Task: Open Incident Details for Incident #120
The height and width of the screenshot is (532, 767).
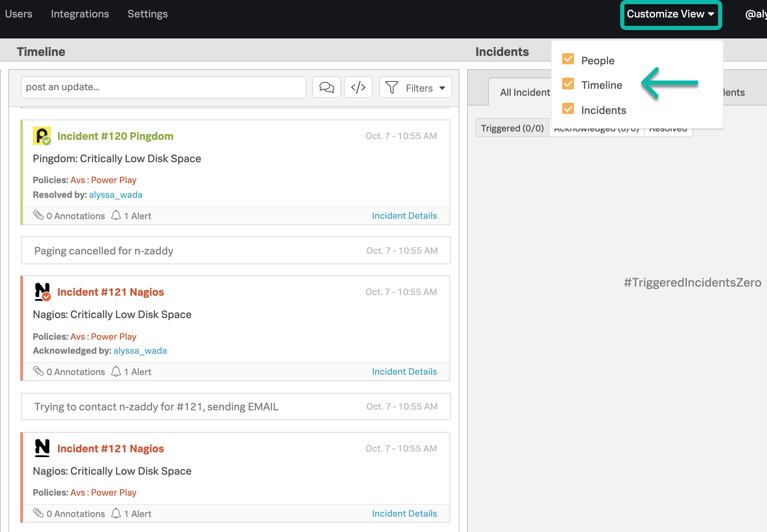Action: point(404,216)
